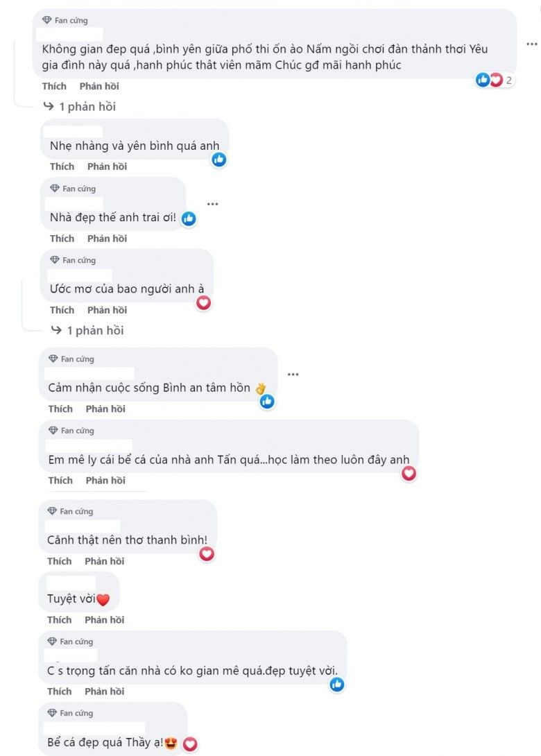This screenshot has width=541, height=756.
Task: Click heart reaction on 'Ước mơ của bao người' comment
Action: 203,303
